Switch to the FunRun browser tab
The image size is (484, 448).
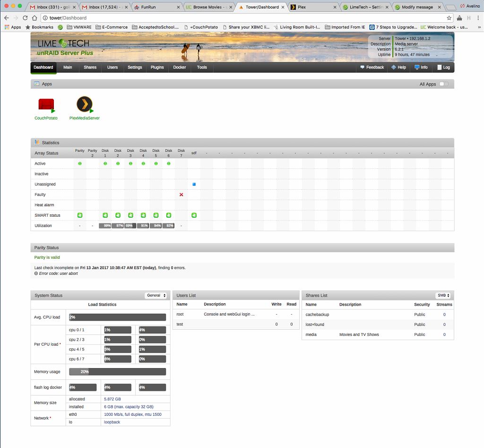[x=156, y=7]
